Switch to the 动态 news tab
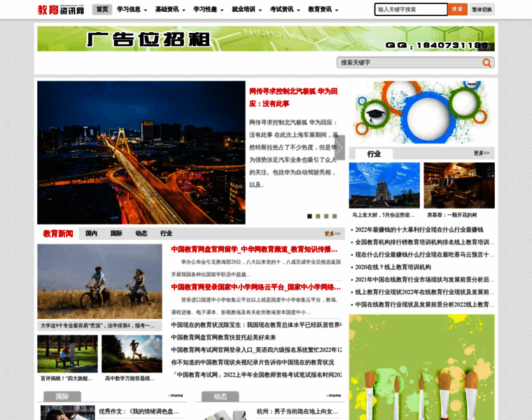Image resolution: width=532 pixels, height=420 pixels. 141,233
